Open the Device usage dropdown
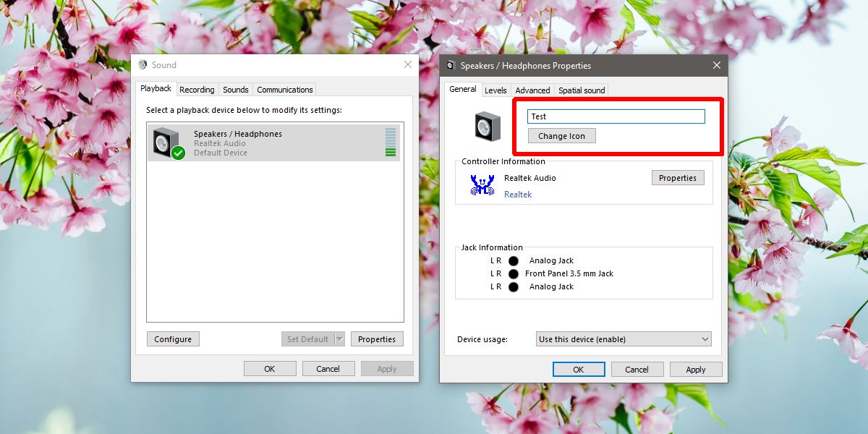Screen dimensions: 868x434 (624, 339)
